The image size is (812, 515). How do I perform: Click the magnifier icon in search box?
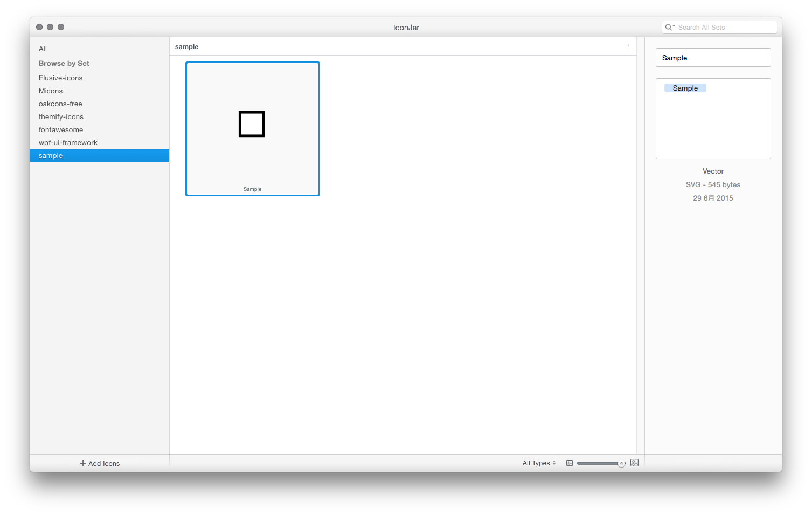(x=669, y=28)
